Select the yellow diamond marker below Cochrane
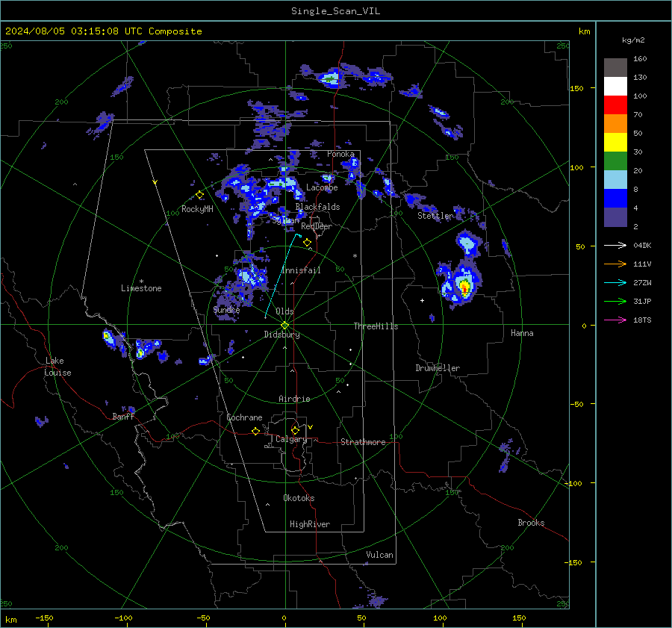Image resolution: width=672 pixels, height=628 pixels. coord(255,432)
